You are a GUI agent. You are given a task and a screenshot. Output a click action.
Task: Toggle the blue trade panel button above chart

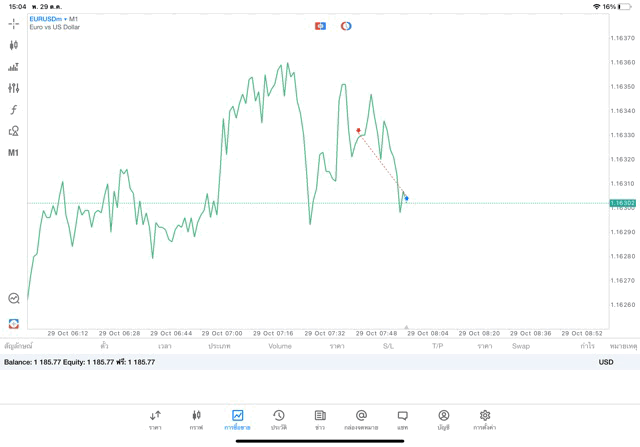320,26
